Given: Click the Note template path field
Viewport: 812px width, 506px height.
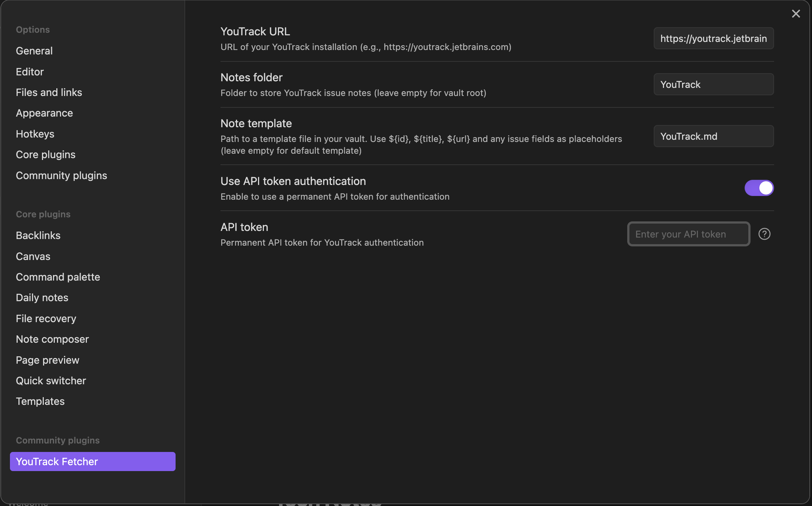Looking at the screenshot, I should (x=713, y=136).
